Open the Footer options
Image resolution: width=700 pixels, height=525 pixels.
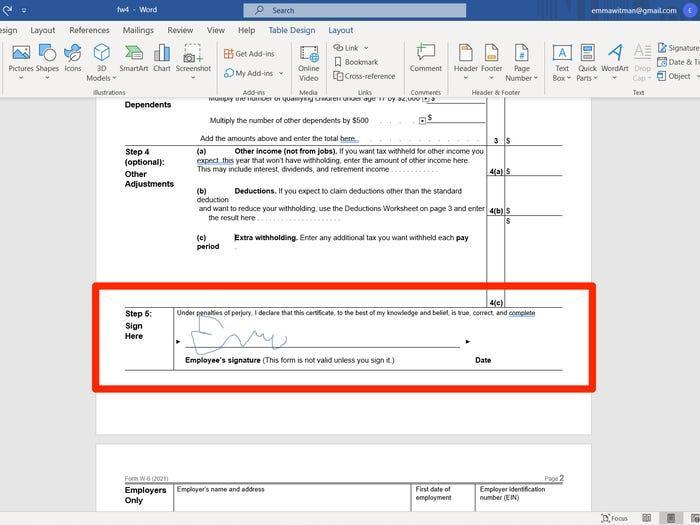[491, 58]
